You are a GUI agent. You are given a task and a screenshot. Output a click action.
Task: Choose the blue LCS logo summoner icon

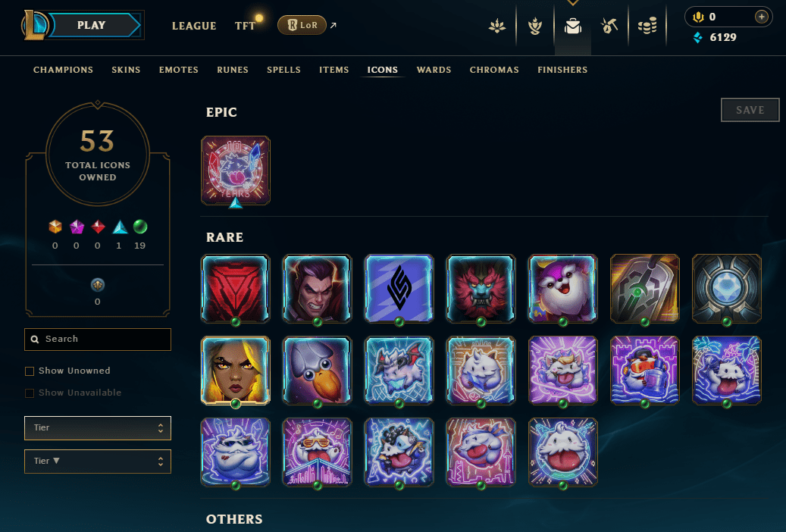coord(399,288)
